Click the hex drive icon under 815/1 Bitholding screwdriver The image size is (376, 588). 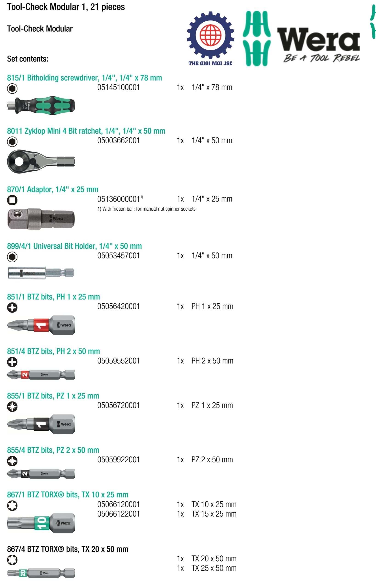pos(12,88)
